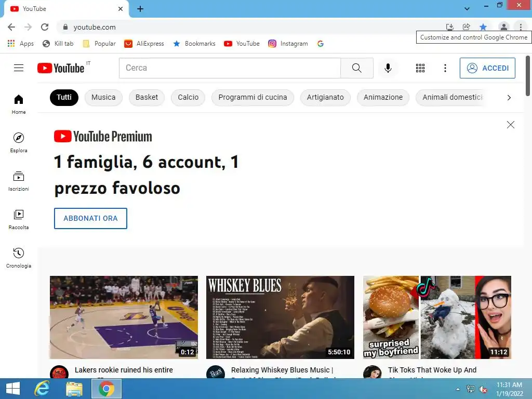The width and height of the screenshot is (532, 399).
Task: Open the Google G bookmark
Action: (x=320, y=44)
